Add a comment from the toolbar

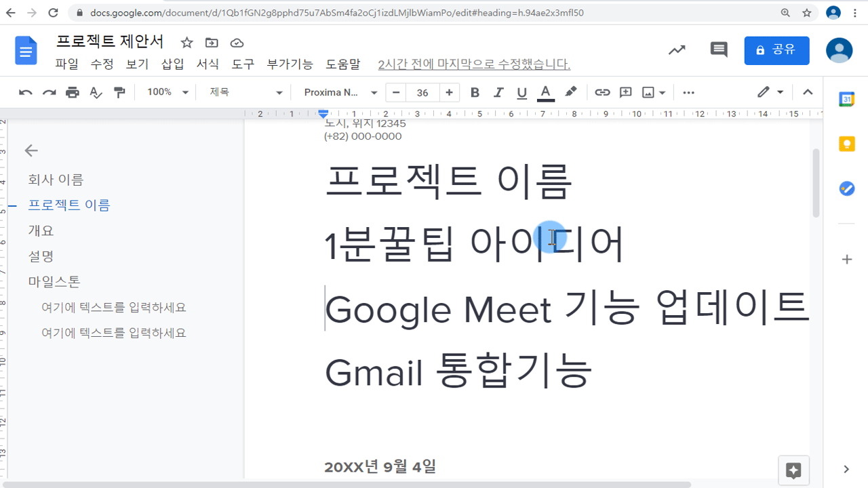[626, 93]
